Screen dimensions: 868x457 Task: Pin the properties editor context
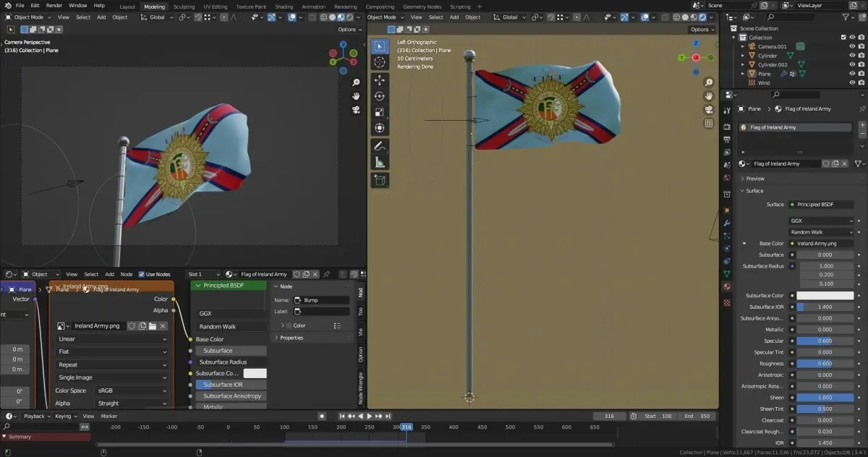(862, 108)
